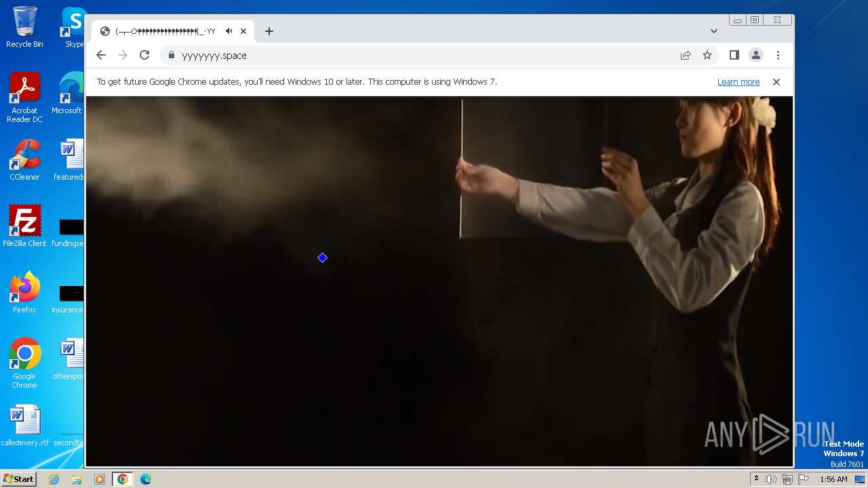Open FileZilla Client shortcut

point(24,226)
